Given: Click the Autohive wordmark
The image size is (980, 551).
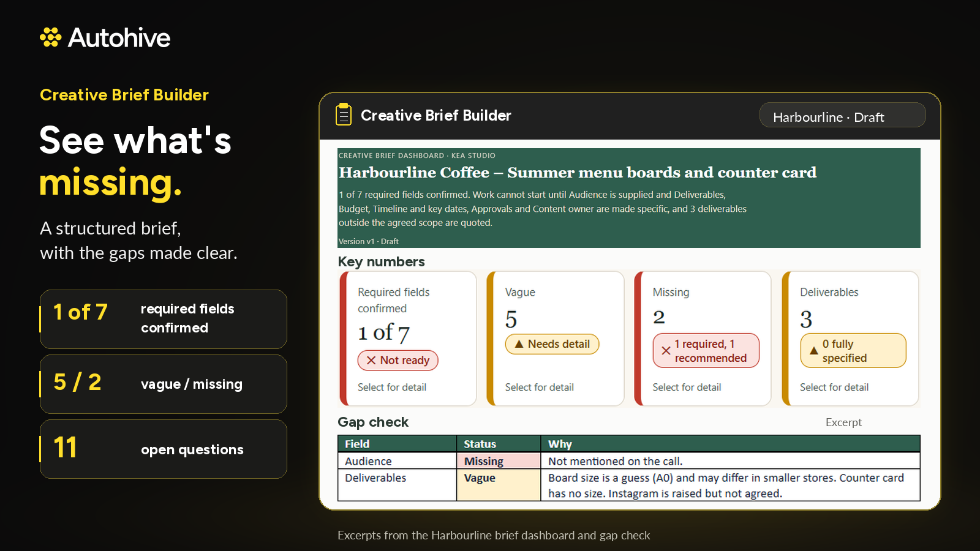Looking at the screenshot, I should click(x=119, y=38).
